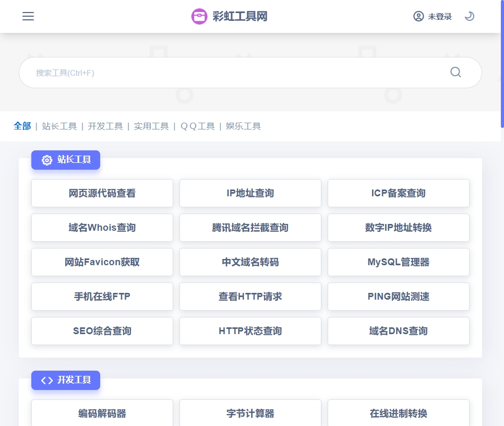Open 字节计算器 tool
Image resolution: width=504 pixels, height=426 pixels.
point(250,413)
